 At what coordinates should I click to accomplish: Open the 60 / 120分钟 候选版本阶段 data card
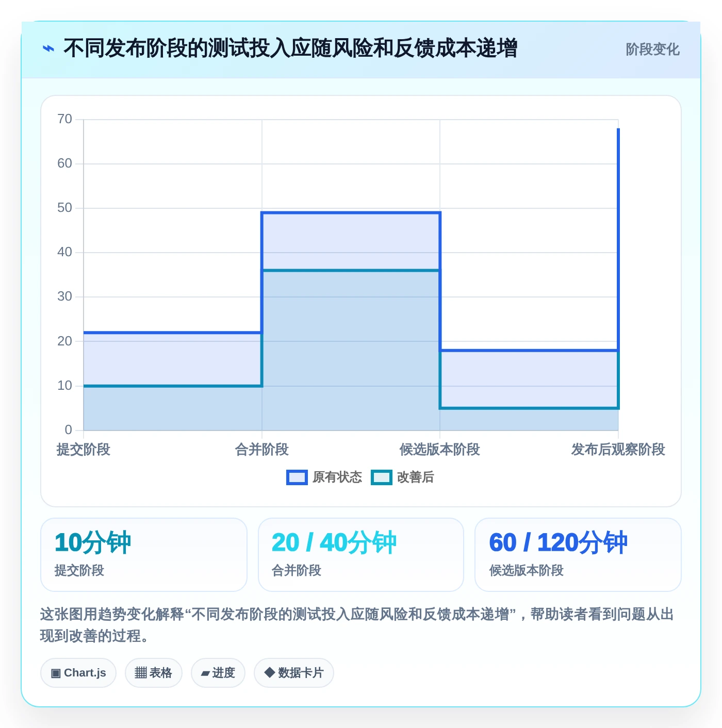pyautogui.click(x=578, y=555)
